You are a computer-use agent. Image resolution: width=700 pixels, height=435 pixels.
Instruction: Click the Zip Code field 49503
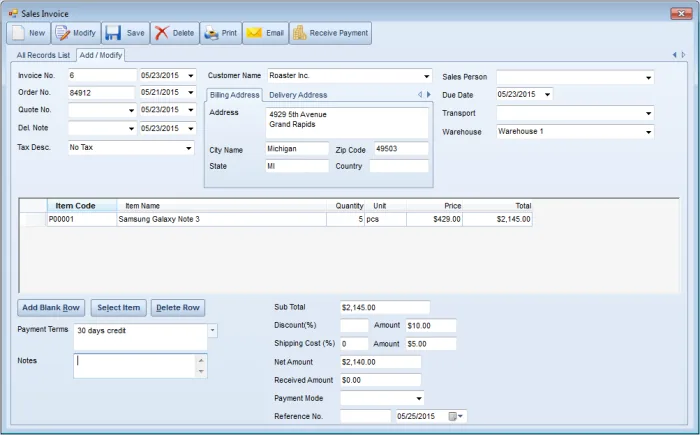[x=401, y=149]
